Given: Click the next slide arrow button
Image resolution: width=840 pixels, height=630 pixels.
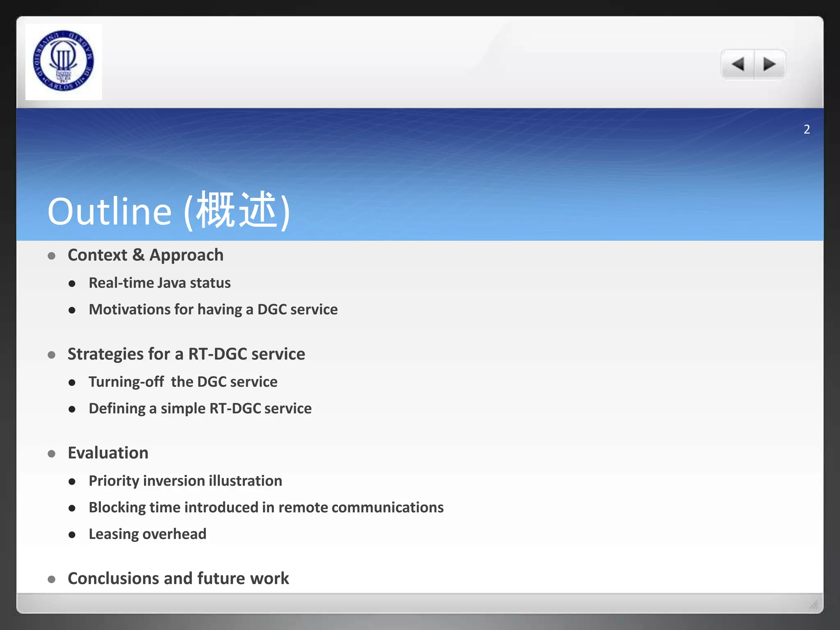Looking at the screenshot, I should click(x=769, y=64).
